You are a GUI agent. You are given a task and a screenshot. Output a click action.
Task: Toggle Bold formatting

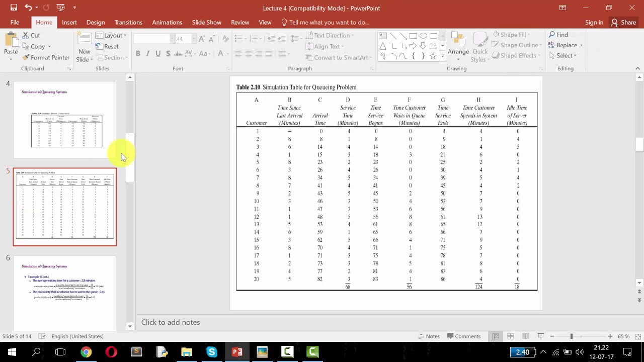pyautogui.click(x=138, y=53)
